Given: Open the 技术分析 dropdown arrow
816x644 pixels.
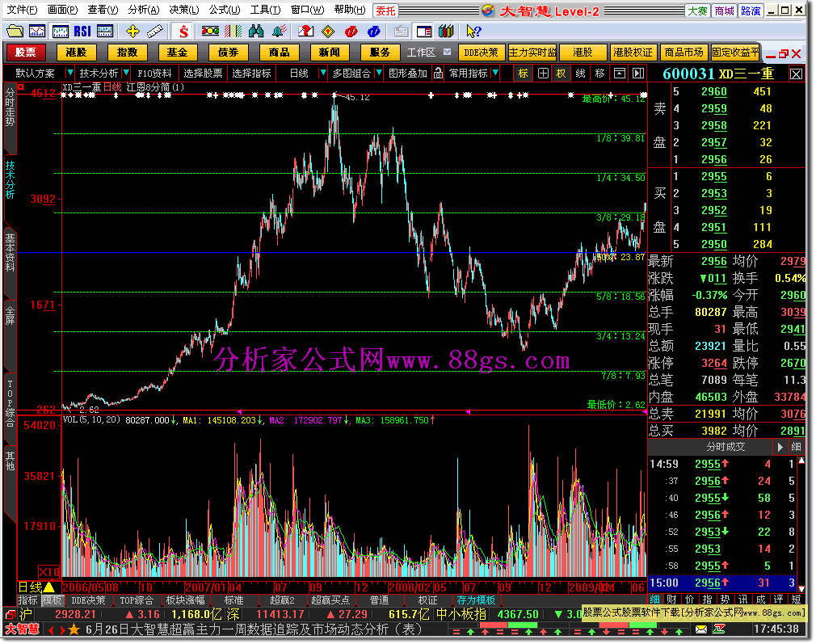Looking at the screenshot, I should (x=126, y=73).
